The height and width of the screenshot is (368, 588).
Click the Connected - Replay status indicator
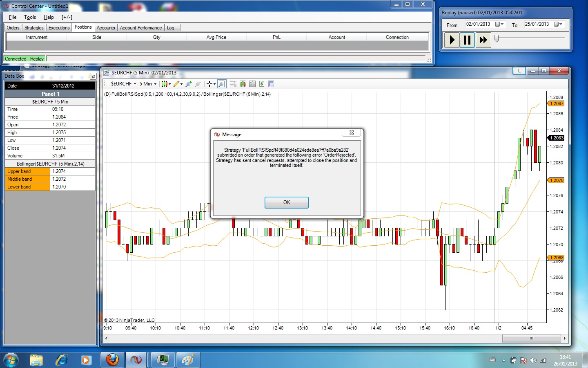24,59
